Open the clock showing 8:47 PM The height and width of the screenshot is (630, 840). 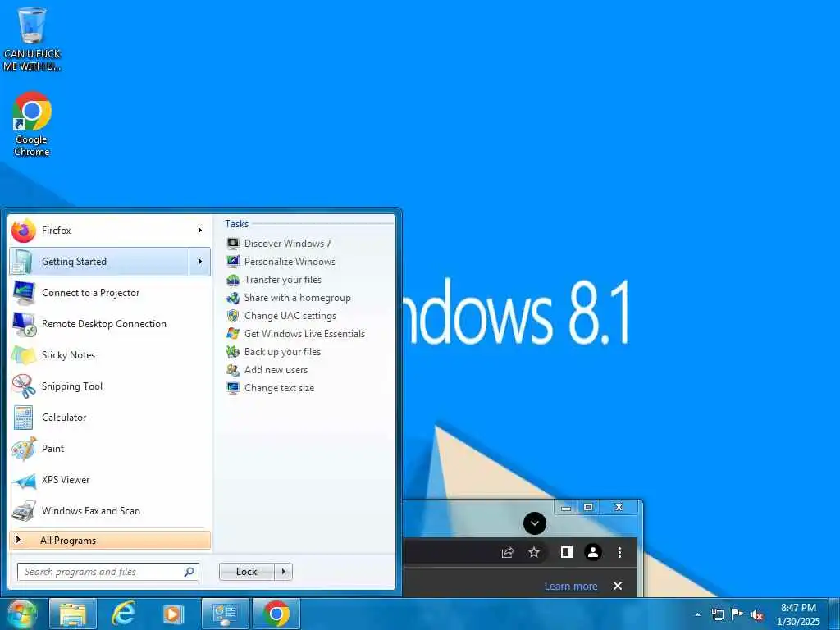coord(798,614)
